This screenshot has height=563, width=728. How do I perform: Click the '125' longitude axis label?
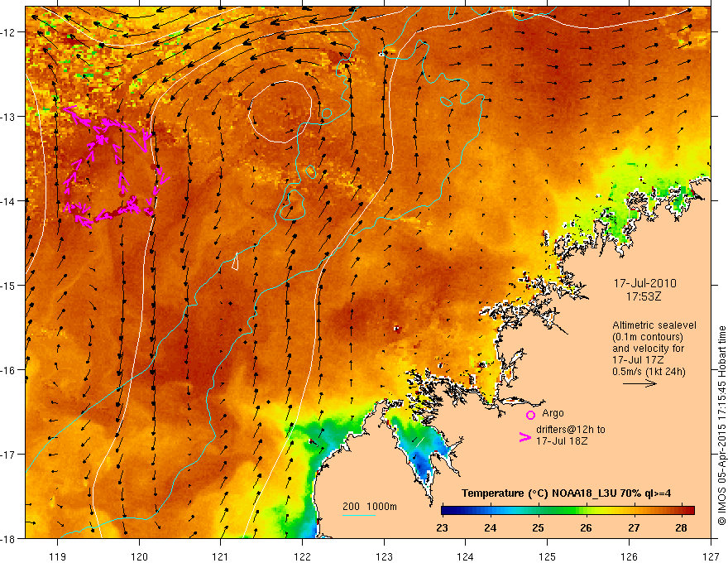pyautogui.click(x=548, y=556)
